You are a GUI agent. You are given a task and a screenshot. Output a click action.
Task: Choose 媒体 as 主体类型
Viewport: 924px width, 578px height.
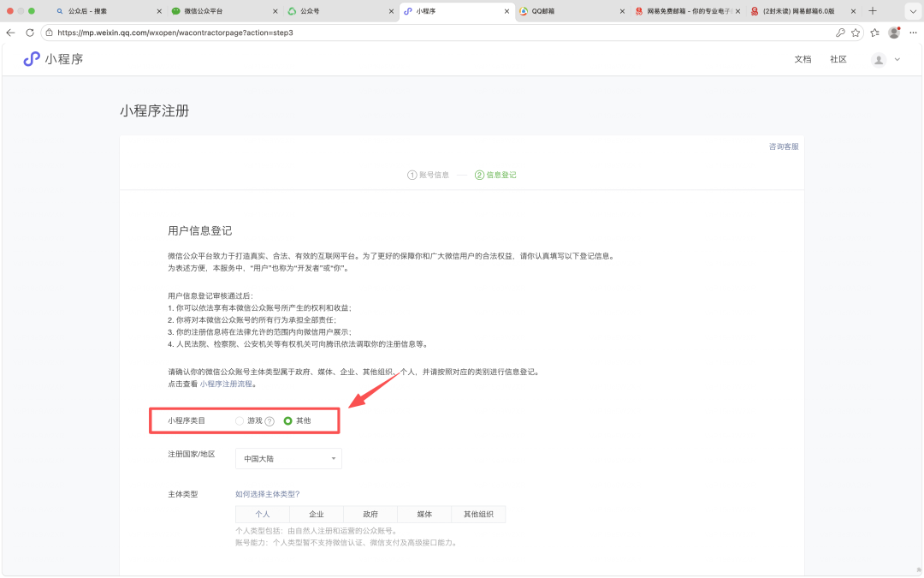(x=424, y=515)
